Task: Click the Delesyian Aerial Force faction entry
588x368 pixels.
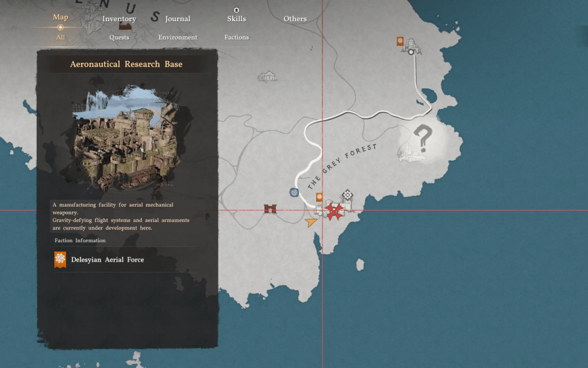Action: [107, 260]
